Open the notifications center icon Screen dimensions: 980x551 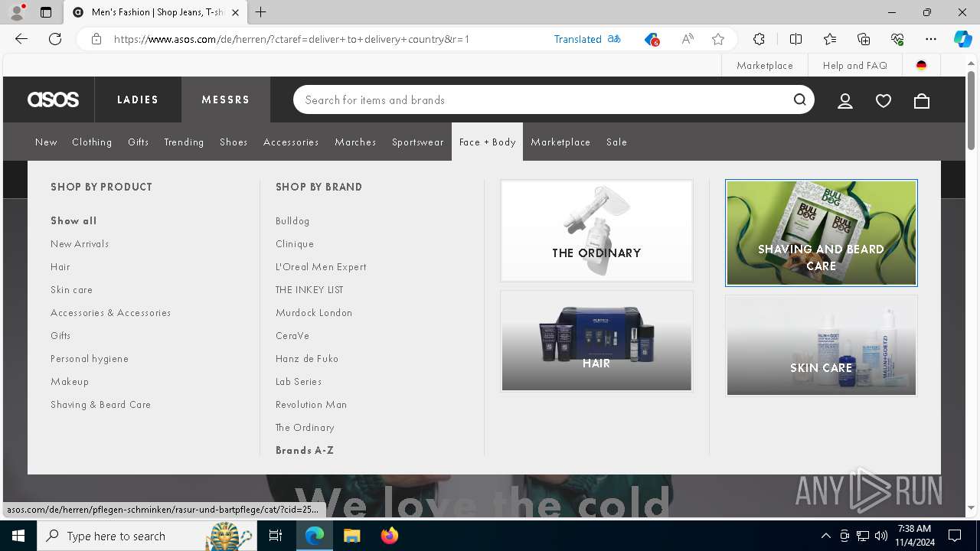point(955,536)
